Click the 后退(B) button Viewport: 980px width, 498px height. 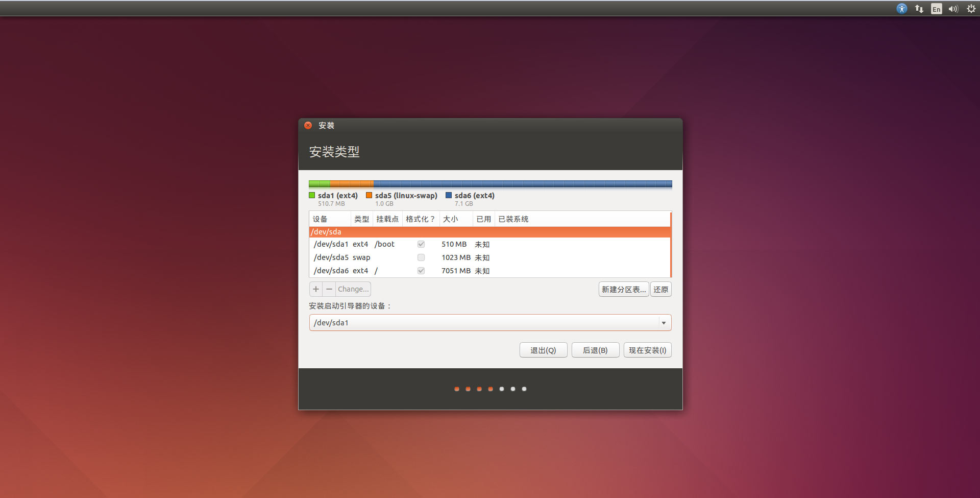pos(595,350)
